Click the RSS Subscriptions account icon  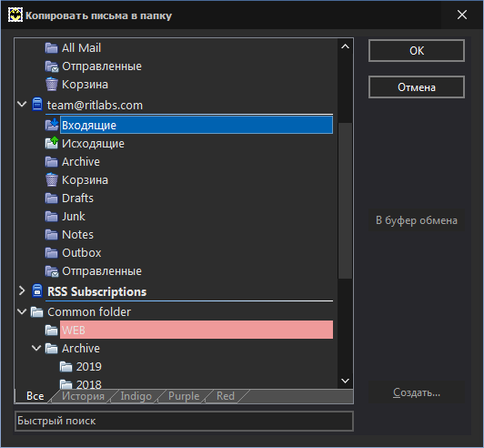tap(37, 290)
